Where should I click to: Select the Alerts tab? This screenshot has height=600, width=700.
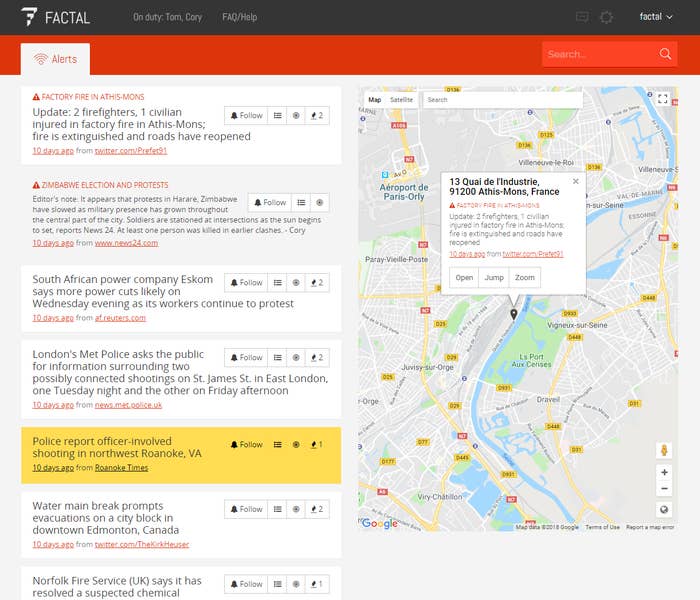(55, 59)
